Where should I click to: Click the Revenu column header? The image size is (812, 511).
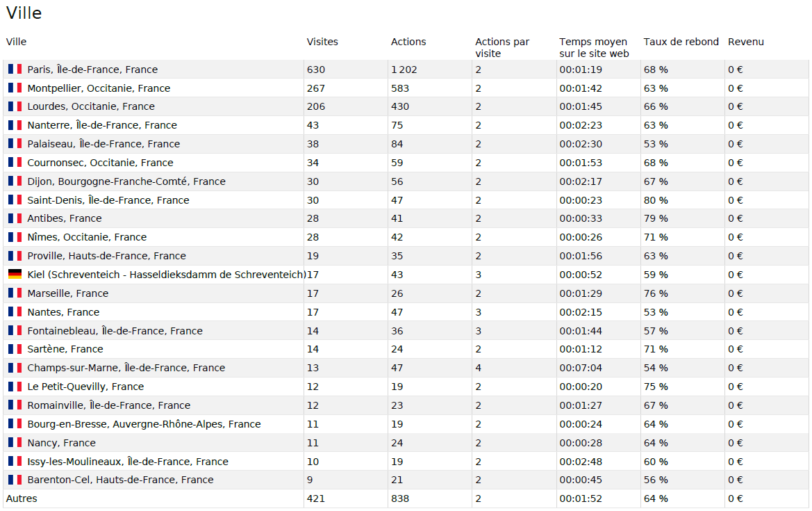(745, 42)
